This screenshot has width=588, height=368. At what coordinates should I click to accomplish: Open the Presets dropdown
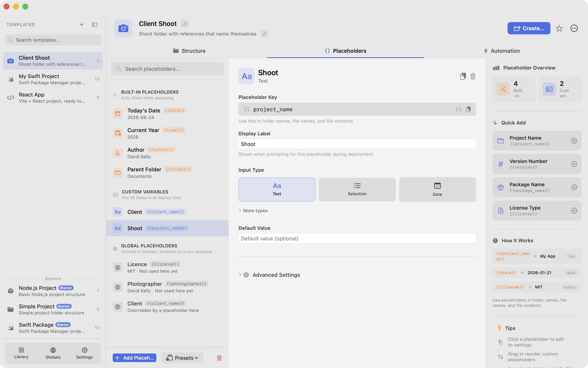pyautogui.click(x=182, y=358)
